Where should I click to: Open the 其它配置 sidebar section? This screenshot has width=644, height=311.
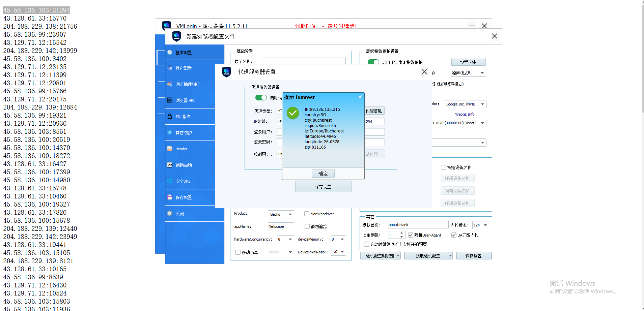[x=190, y=68]
